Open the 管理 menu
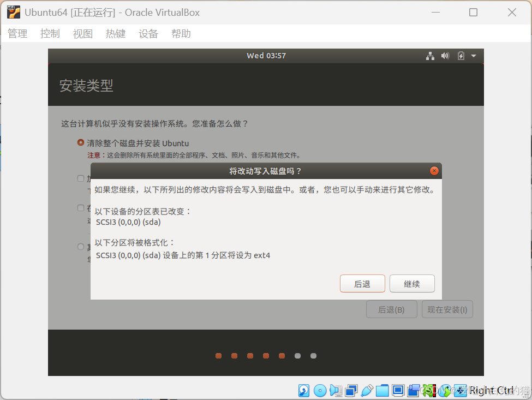This screenshot has height=400, width=532. coord(17,34)
